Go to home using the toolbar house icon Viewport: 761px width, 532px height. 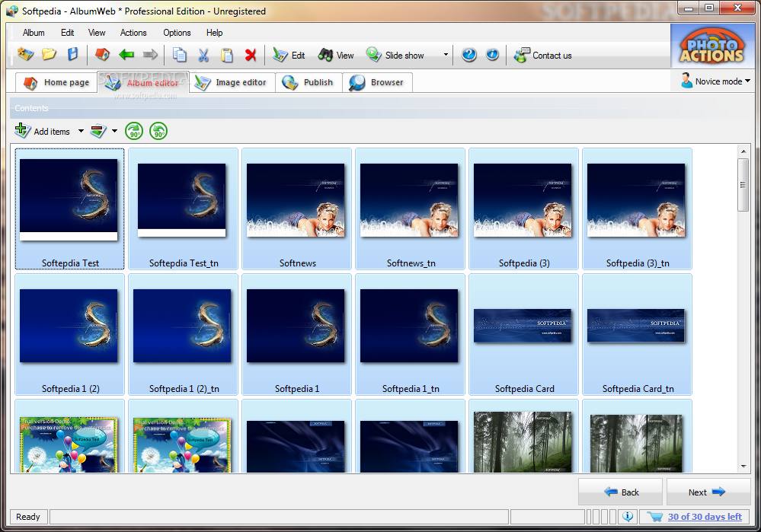click(102, 54)
